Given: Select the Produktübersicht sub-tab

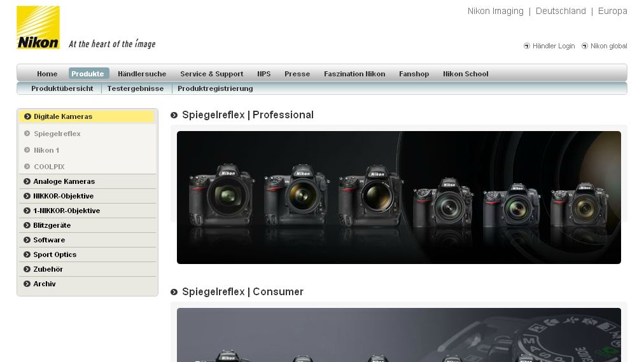Looking at the screenshot, I should [x=62, y=88].
